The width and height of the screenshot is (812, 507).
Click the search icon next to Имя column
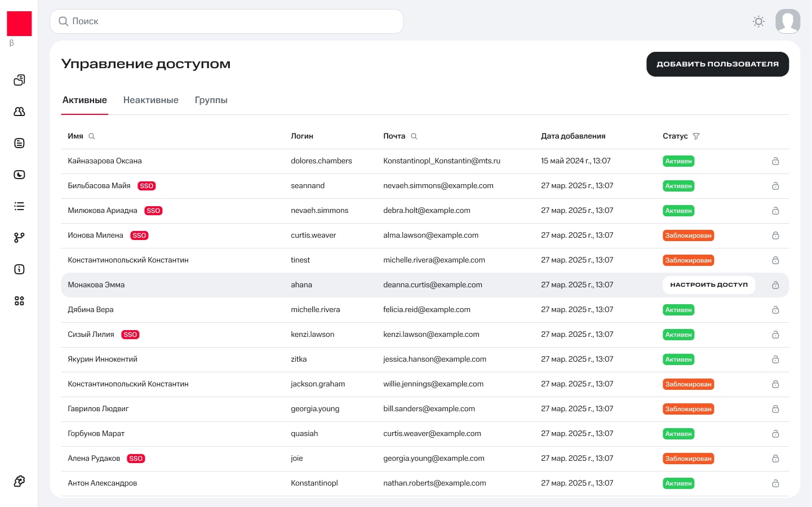(92, 136)
